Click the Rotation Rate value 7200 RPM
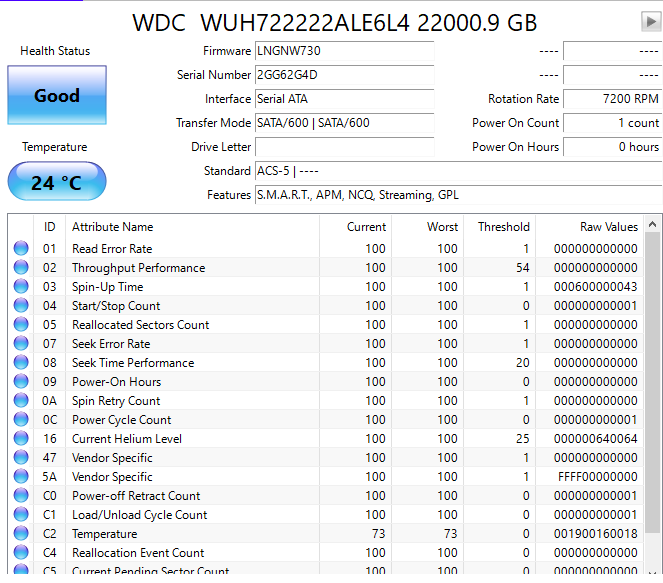 coord(613,99)
